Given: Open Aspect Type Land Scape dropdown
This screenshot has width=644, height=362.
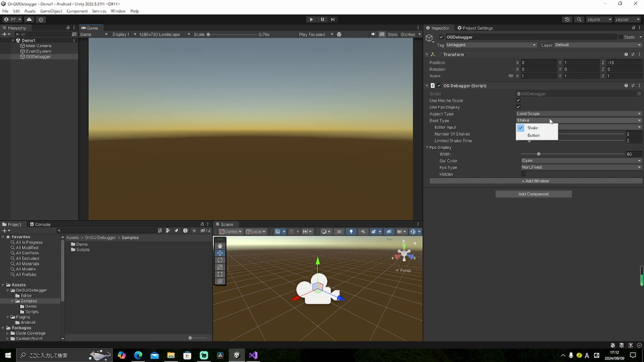Looking at the screenshot, I should (579, 114).
